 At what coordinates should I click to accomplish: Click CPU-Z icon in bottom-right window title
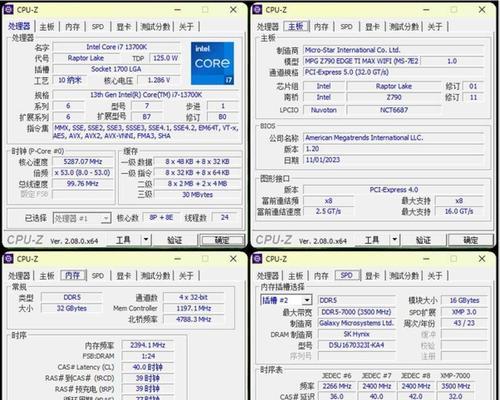pyautogui.click(x=257, y=259)
